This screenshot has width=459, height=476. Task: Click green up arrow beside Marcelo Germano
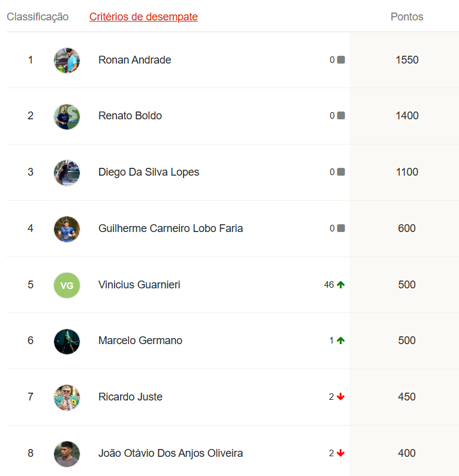tap(341, 341)
